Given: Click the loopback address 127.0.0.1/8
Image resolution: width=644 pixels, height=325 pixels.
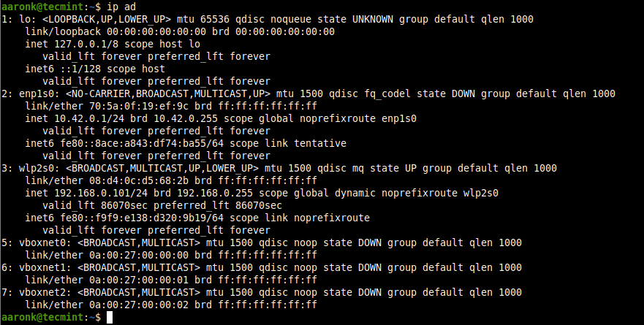Looking at the screenshot, I should tap(86, 44).
